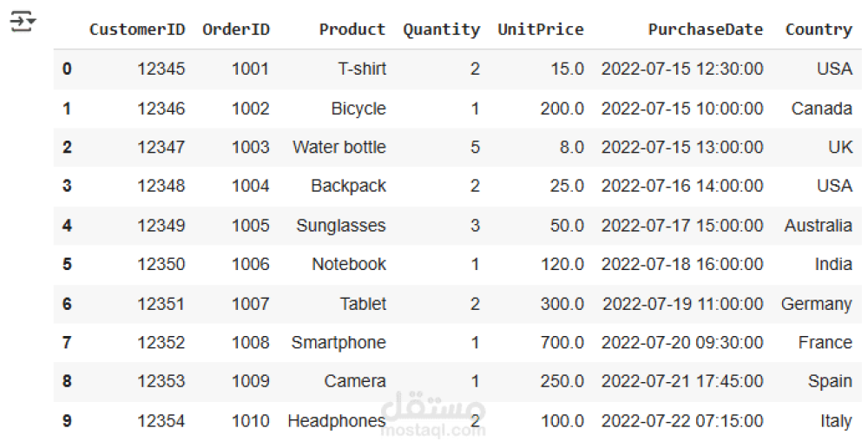Screen dimensions: 868x448
Task: Select the Product column header
Action: click(x=352, y=30)
